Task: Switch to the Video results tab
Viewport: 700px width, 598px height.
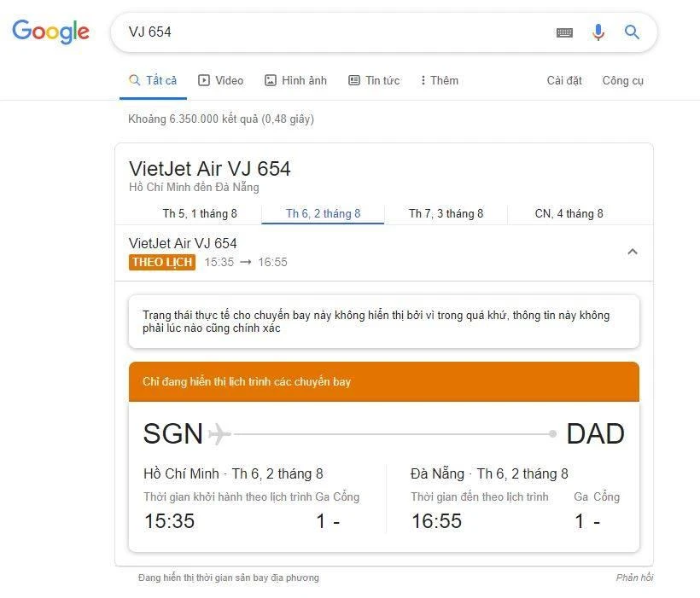Action: click(x=220, y=80)
